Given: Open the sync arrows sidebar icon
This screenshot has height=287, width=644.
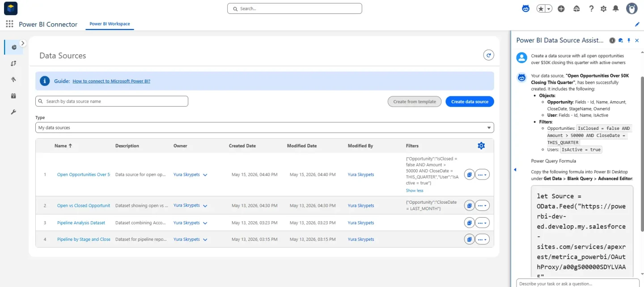Looking at the screenshot, I should [x=13, y=64].
